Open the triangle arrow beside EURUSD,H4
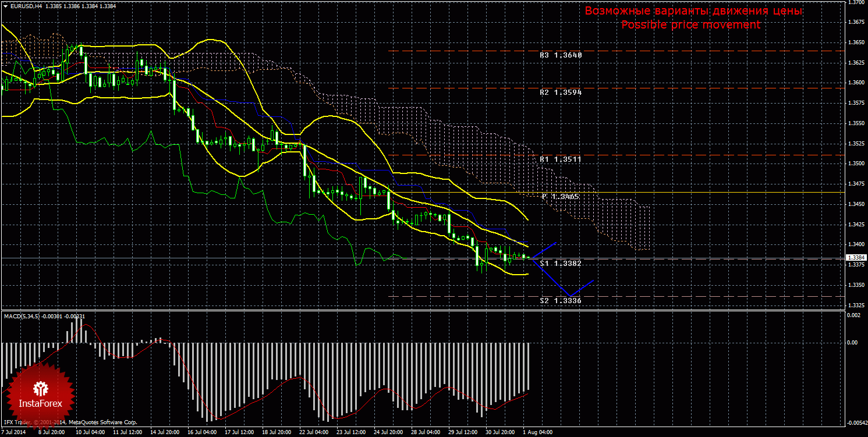868x437 pixels. click(x=5, y=6)
